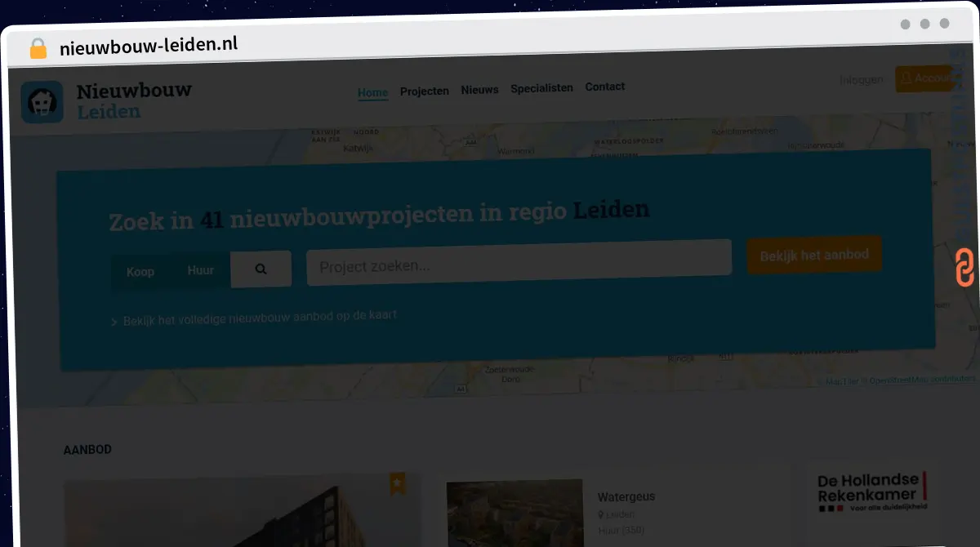Open 'Bekijk het volledige nieuwbouw aanbod' link
This screenshot has height=547, width=980.
pyautogui.click(x=254, y=318)
